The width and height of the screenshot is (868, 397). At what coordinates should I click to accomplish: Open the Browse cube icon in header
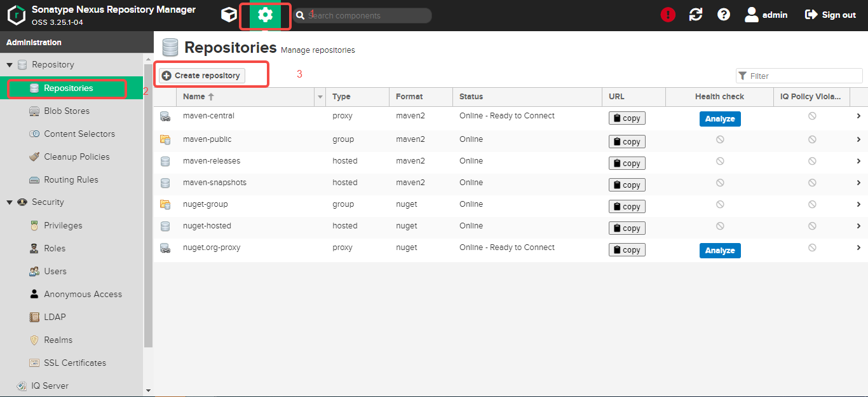(x=229, y=15)
